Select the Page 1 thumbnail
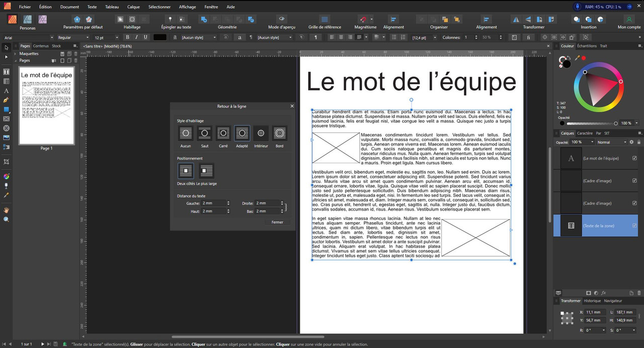The width and height of the screenshot is (644, 348). [x=46, y=106]
